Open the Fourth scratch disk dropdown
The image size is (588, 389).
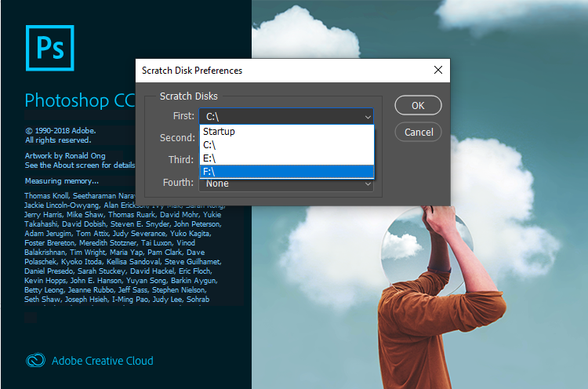coord(286,184)
